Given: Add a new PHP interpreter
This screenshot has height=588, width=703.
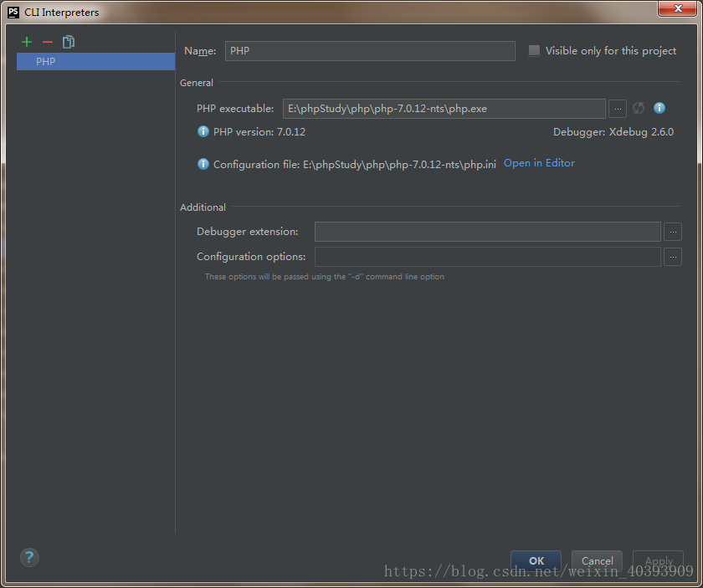Looking at the screenshot, I should click(26, 41).
